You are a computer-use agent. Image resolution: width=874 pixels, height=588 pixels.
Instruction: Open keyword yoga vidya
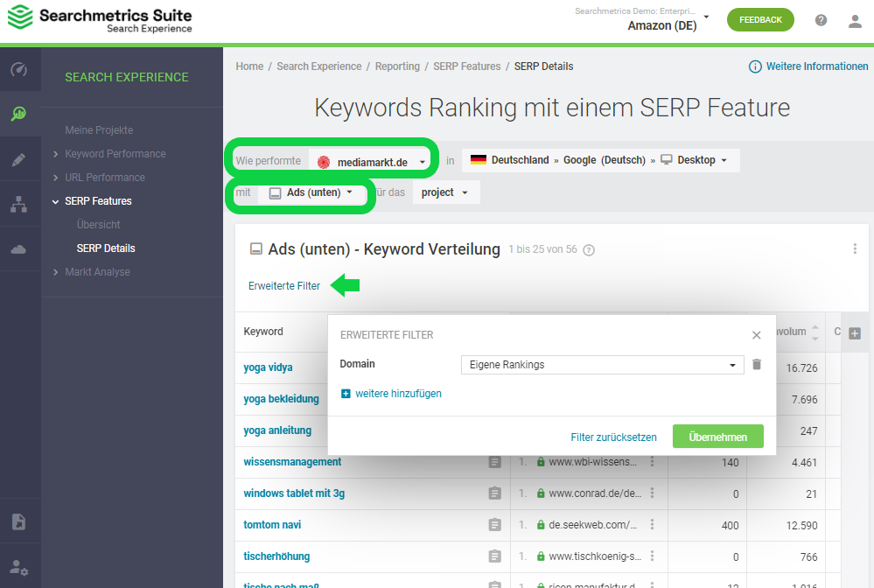[268, 367]
